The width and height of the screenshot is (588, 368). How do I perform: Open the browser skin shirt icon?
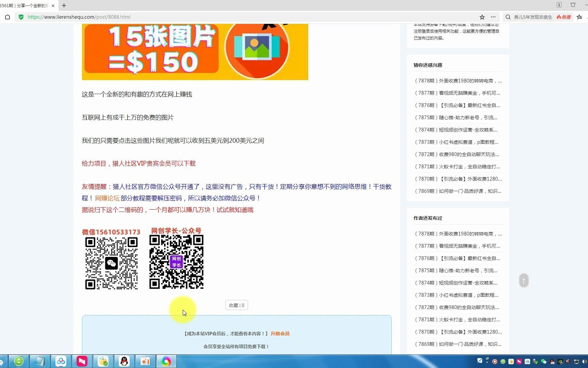pos(573,5)
